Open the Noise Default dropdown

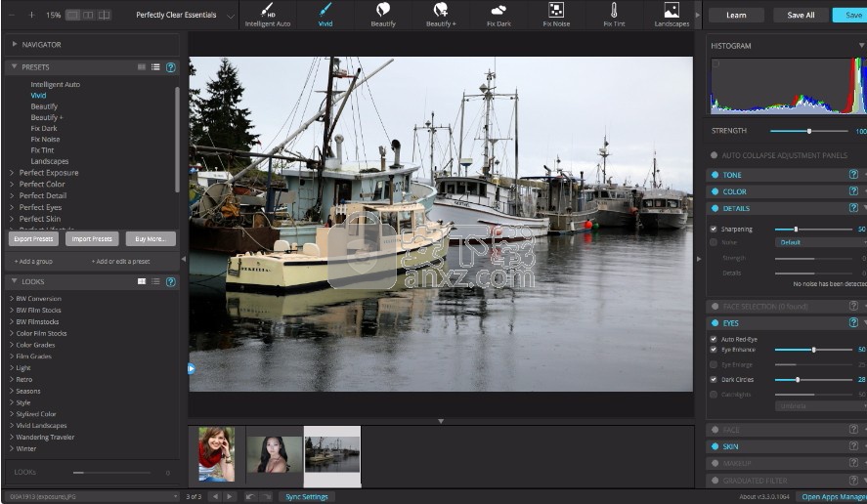[820, 242]
